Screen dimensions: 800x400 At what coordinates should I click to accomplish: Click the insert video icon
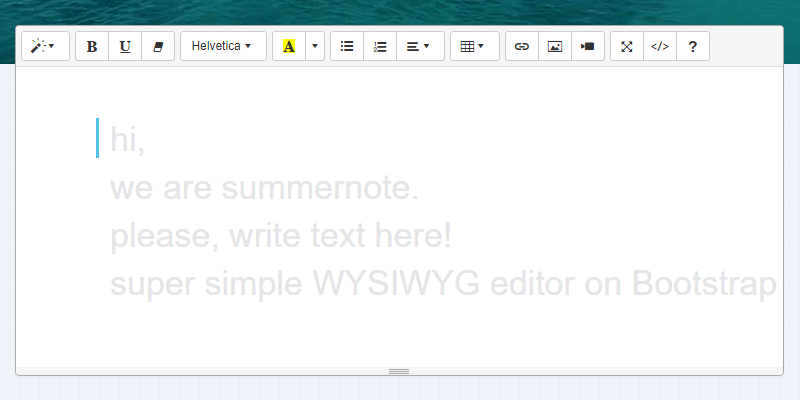588,46
